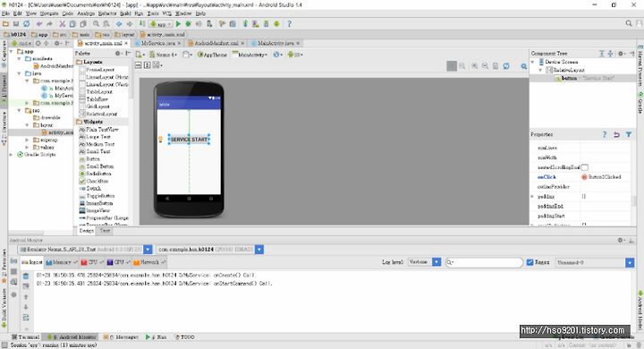Image resolution: width=644 pixels, height=349 pixels.
Task: Click the designer refresh icon
Action: [506, 65]
